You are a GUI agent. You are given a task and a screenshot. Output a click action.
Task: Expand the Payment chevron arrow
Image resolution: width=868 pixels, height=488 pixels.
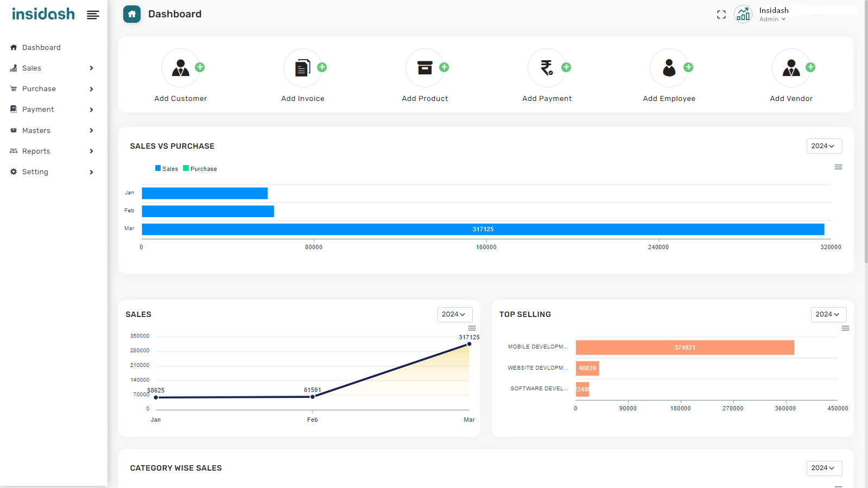tap(91, 110)
